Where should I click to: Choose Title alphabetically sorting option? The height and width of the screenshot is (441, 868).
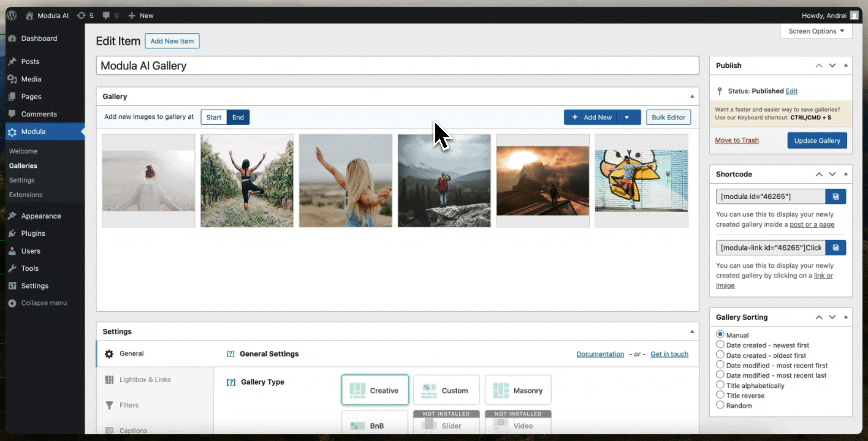click(x=720, y=385)
